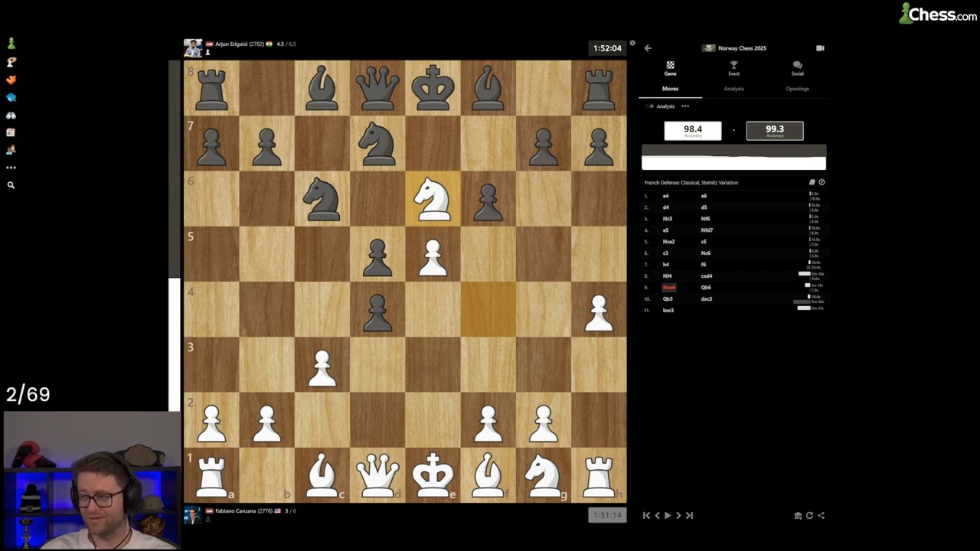Click the French Defense opening name
The height and width of the screenshot is (551, 980).
[x=691, y=183]
